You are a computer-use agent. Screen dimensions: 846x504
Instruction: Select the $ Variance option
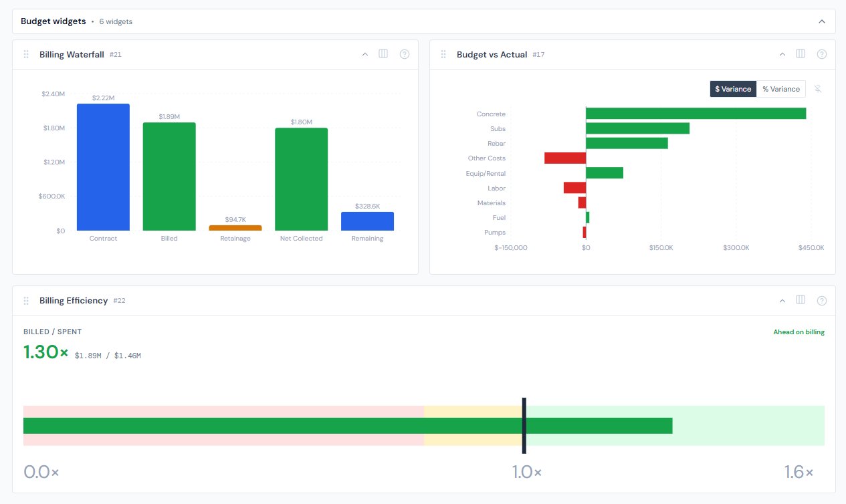pyautogui.click(x=733, y=88)
